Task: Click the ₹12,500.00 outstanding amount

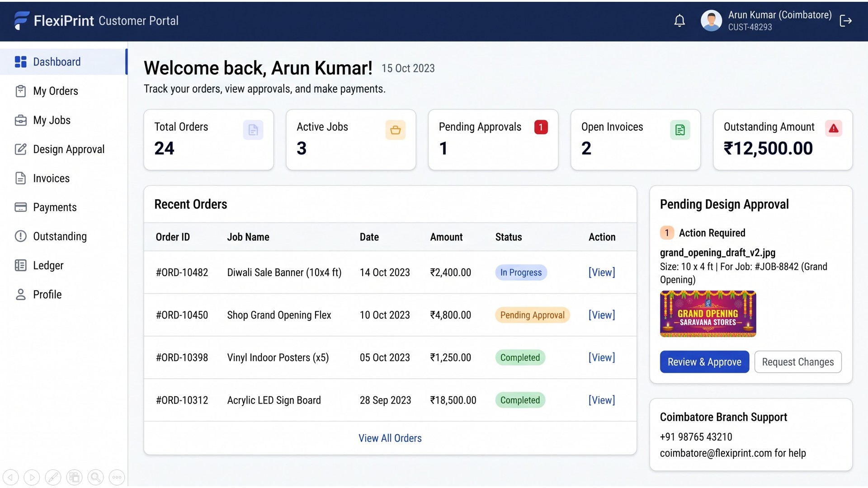Action: [768, 149]
